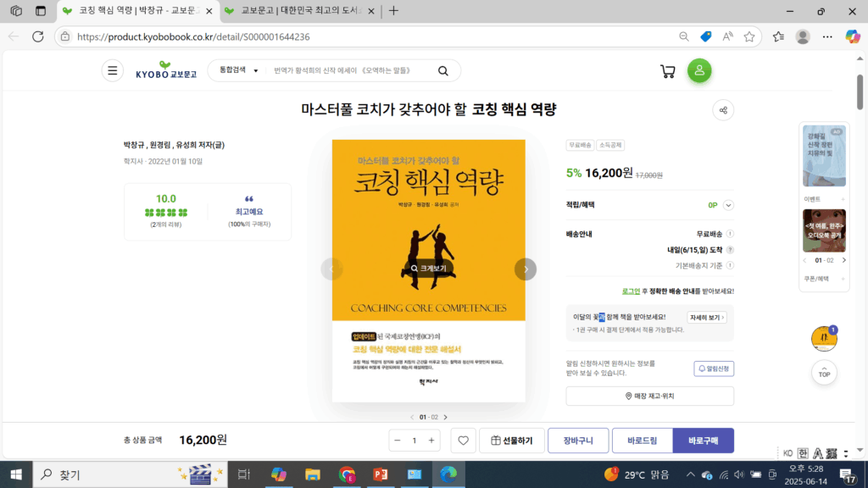
Task: Open the 첫 여름, 완주 오디오북 banner
Action: click(824, 230)
